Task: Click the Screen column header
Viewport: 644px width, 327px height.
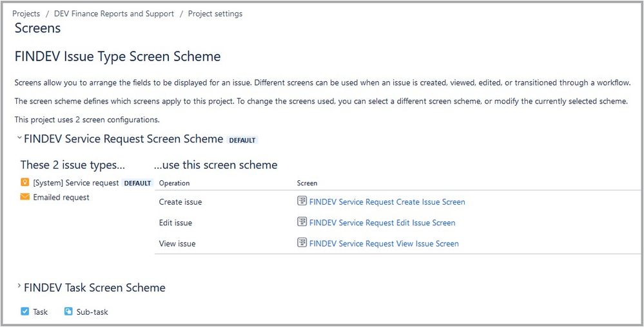Action: click(x=307, y=183)
